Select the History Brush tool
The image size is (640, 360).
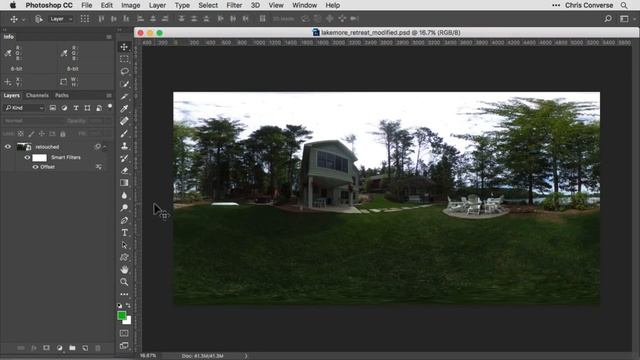124,158
